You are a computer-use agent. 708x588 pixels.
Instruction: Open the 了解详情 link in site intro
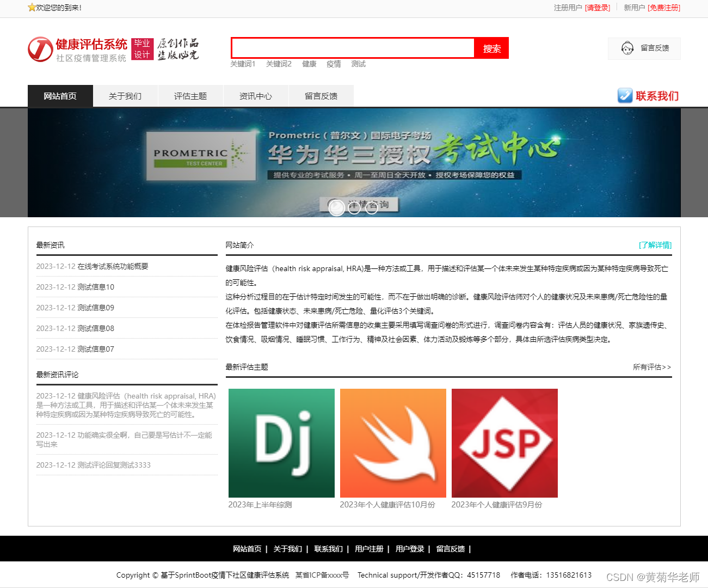pyautogui.click(x=655, y=245)
